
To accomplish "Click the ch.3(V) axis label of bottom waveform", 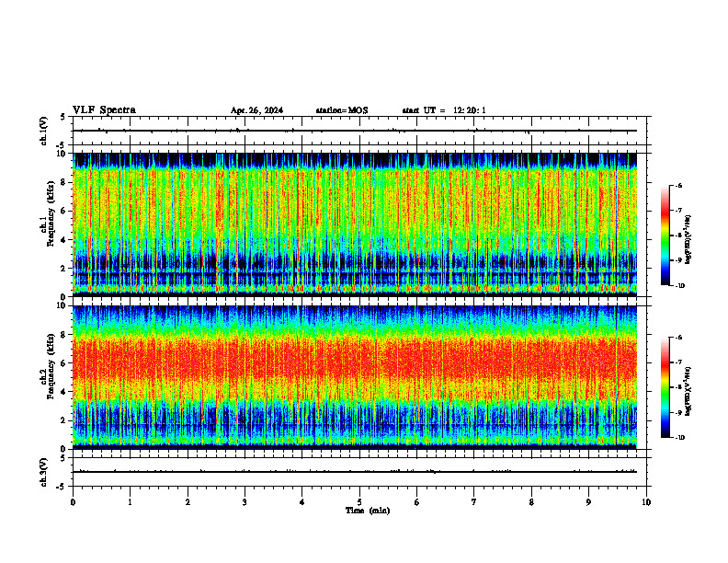I will (44, 472).
